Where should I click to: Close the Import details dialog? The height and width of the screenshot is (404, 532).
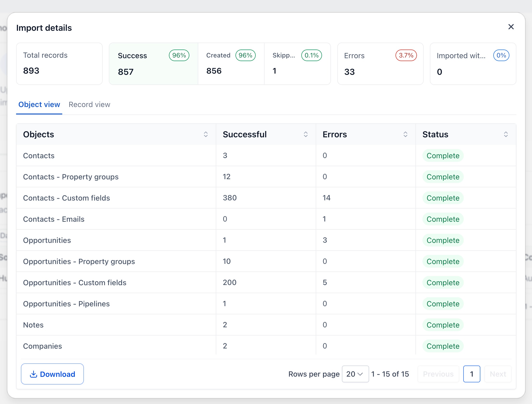tap(511, 27)
